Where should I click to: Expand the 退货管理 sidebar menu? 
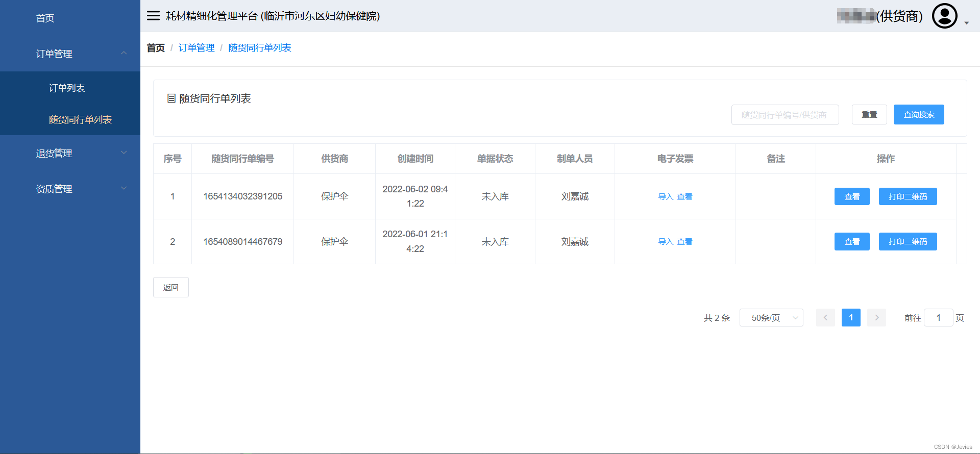pyautogui.click(x=70, y=153)
